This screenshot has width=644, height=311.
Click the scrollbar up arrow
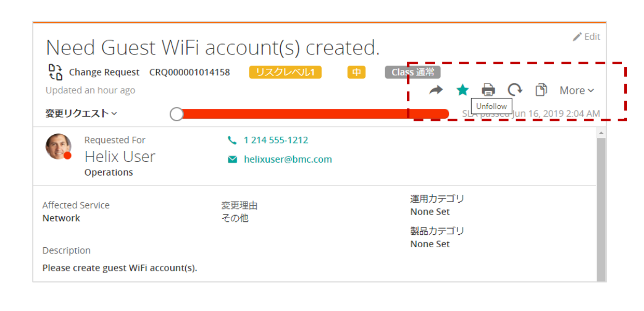pos(601,133)
